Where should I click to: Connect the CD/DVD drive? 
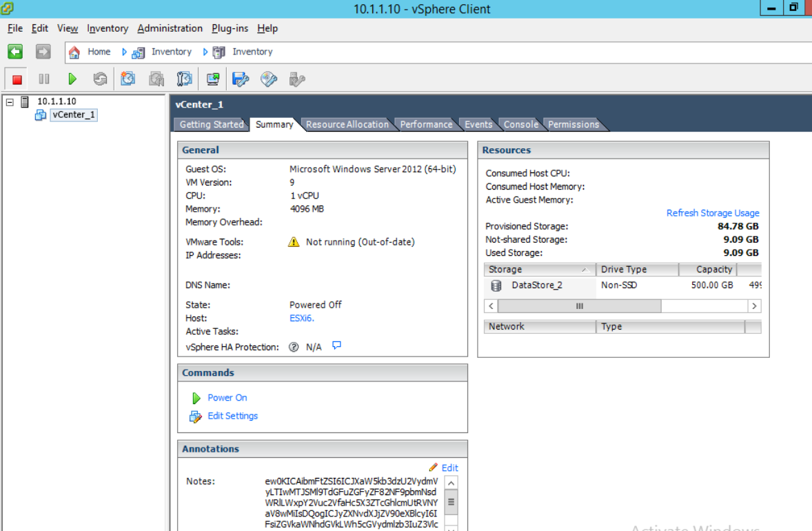click(268, 79)
